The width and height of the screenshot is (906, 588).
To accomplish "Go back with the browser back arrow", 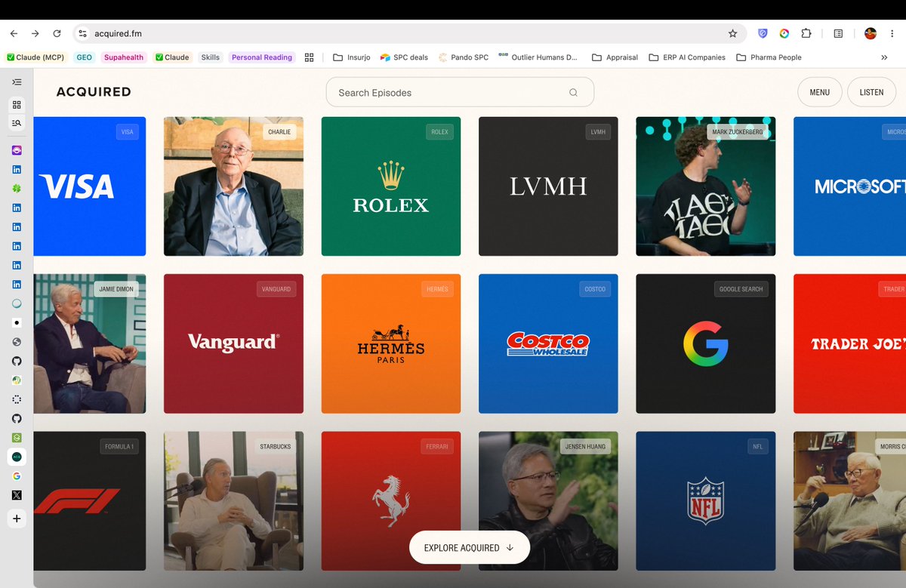I will click(14, 33).
